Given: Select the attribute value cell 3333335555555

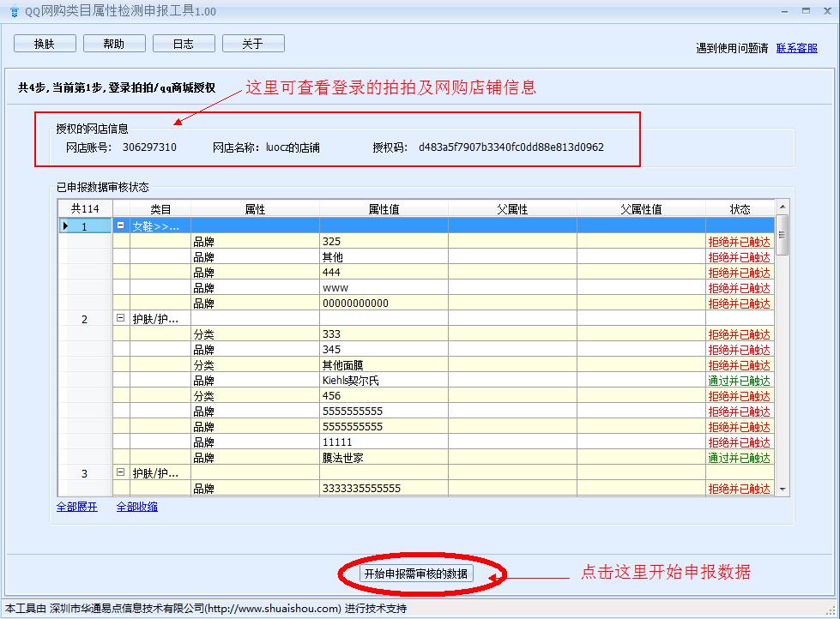Looking at the screenshot, I should pyautogui.click(x=384, y=489).
